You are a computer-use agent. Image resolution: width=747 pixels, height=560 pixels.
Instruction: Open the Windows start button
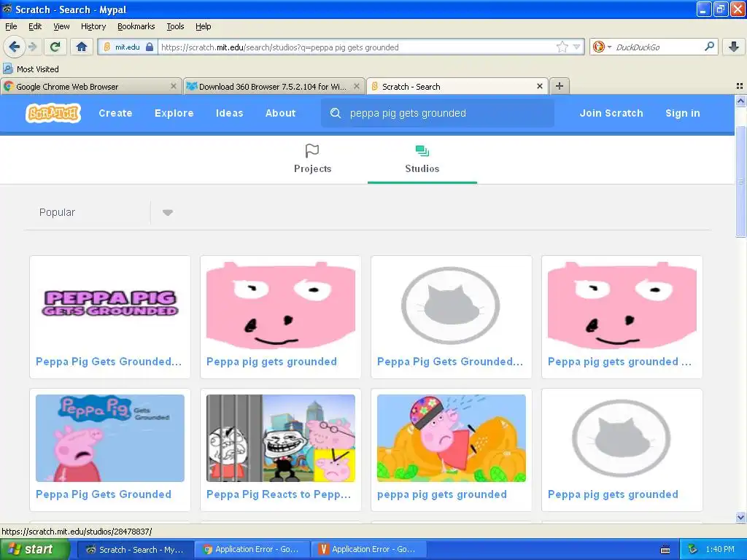coord(35,549)
